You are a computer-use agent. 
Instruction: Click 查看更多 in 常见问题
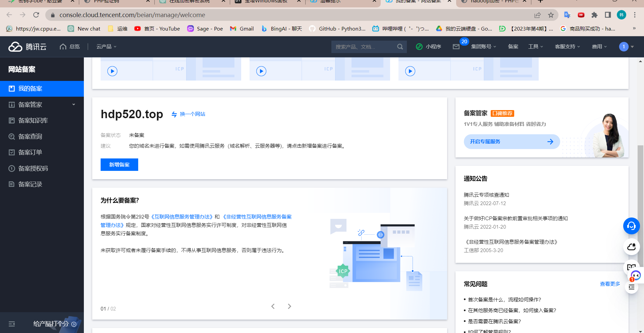point(610,284)
